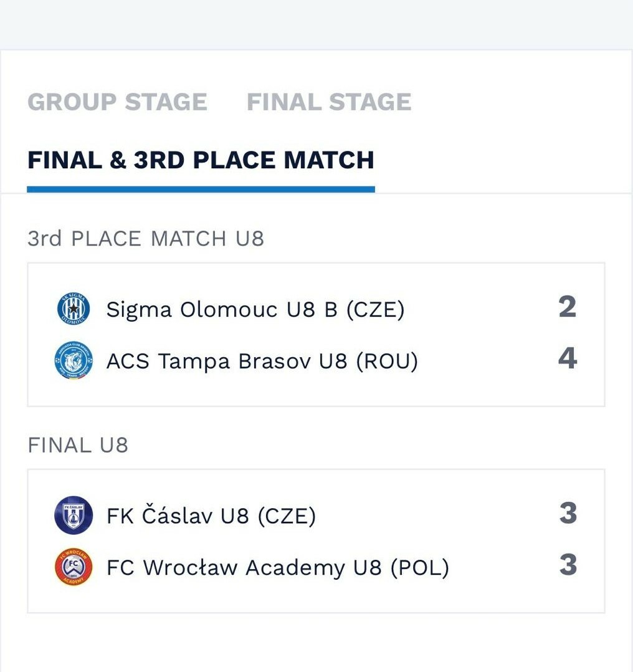Screen dimensions: 633x672
Task: Click the 3rd PLACE MATCH U8 heading
Action: 146,239
